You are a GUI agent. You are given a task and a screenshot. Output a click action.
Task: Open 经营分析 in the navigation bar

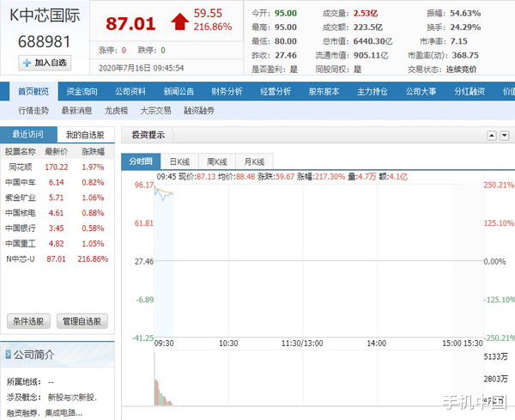click(x=276, y=91)
